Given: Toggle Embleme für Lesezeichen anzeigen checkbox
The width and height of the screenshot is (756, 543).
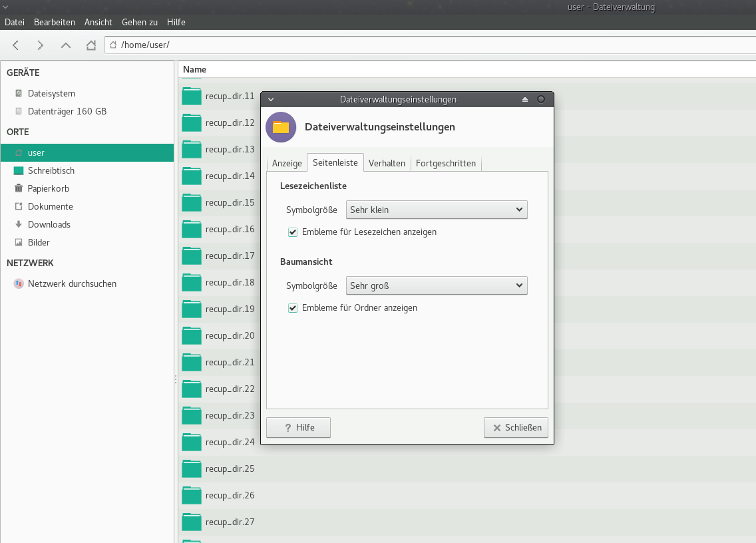Looking at the screenshot, I should point(293,232).
